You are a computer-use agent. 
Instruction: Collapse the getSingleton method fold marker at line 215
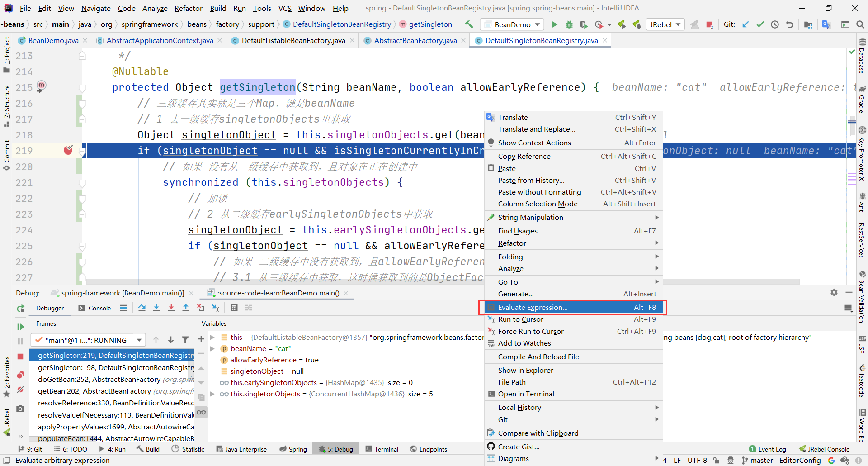click(82, 87)
